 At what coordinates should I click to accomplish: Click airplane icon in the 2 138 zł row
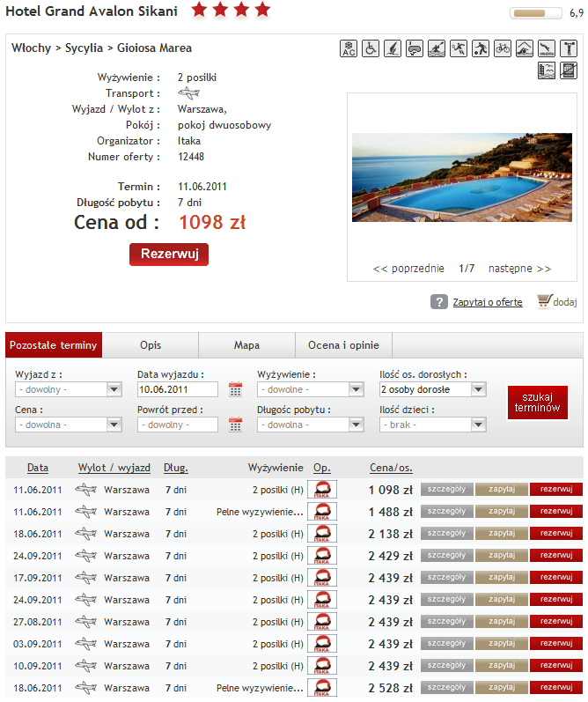pyautogui.click(x=86, y=534)
